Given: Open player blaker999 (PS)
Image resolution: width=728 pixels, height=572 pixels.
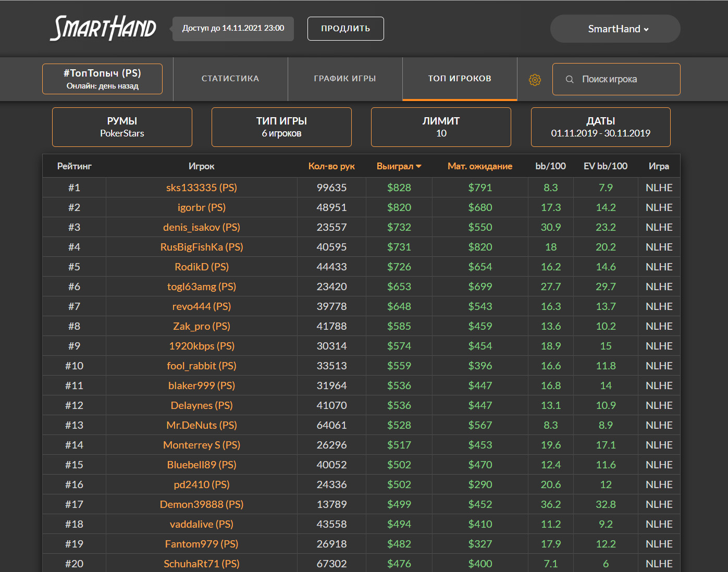Looking at the screenshot, I should tap(202, 386).
